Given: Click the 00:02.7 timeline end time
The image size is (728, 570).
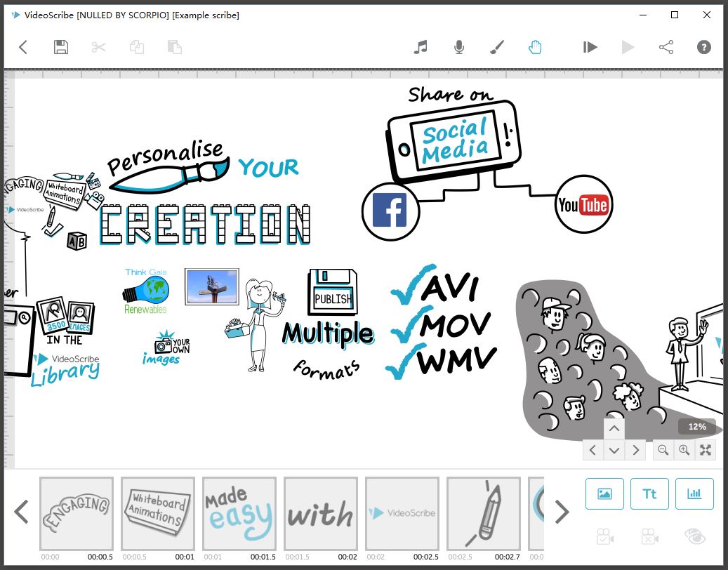Looking at the screenshot, I should point(508,557).
